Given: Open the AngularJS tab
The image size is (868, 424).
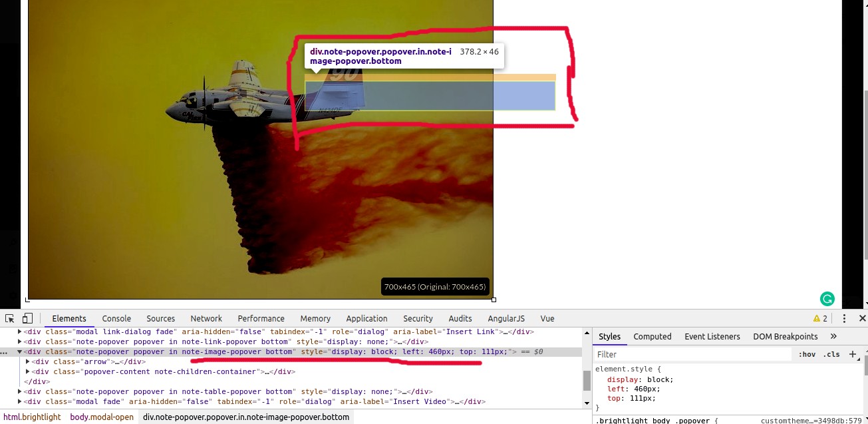Looking at the screenshot, I should [506, 319].
